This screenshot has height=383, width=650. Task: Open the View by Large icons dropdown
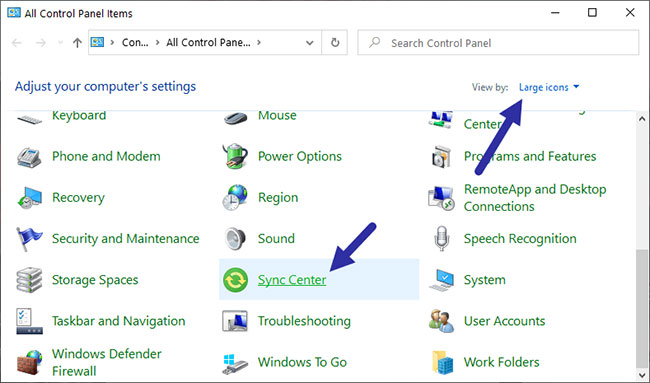click(x=549, y=87)
